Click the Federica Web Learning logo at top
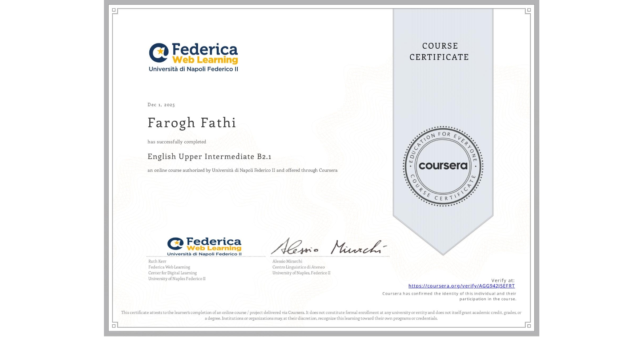The height and width of the screenshot is (337, 644). click(x=193, y=57)
